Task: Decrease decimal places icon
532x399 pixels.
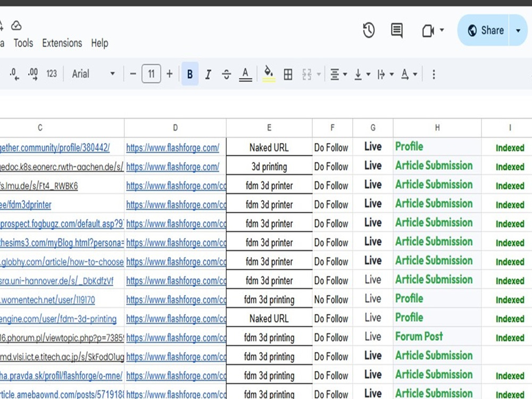Action: [x=14, y=74]
